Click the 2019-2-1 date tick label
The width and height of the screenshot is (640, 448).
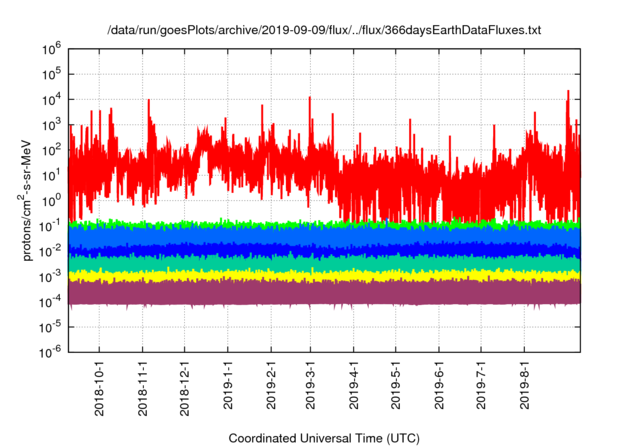click(271, 384)
